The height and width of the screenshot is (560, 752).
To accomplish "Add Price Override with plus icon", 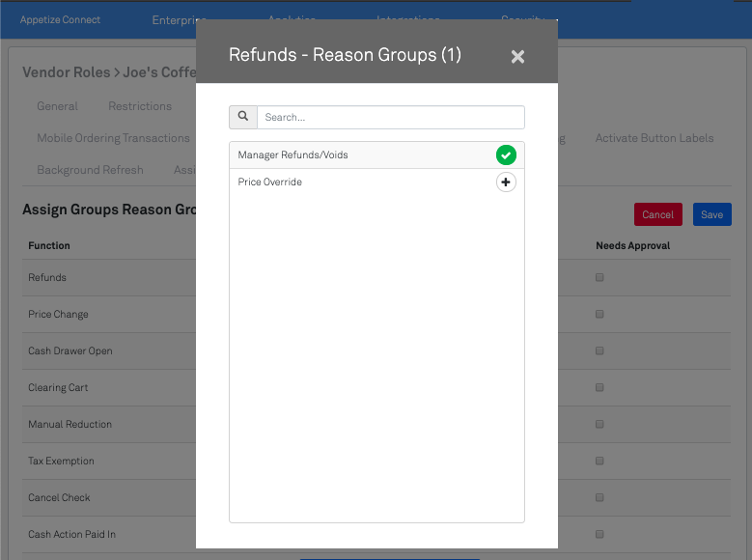I will (x=506, y=182).
